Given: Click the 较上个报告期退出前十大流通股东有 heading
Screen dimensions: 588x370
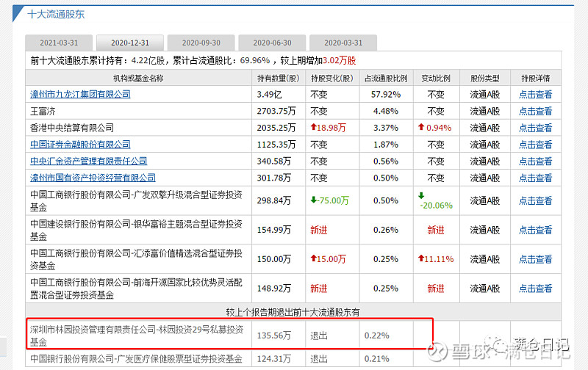Looking at the screenshot, I should click(293, 312).
